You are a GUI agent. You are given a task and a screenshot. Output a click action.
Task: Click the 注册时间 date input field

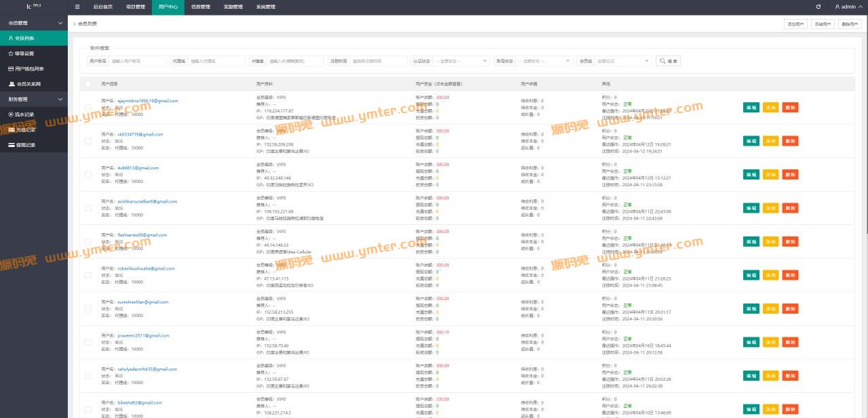coord(378,61)
